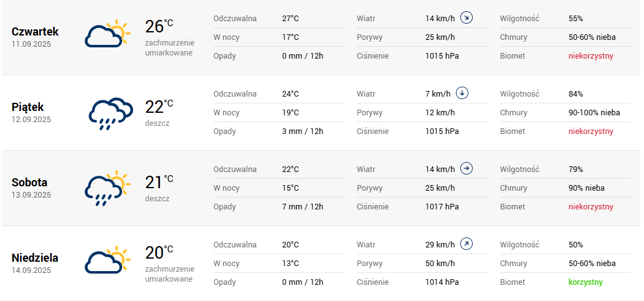Click Friday's rain cloud icon
Viewport: 644px width, 301px height.
point(109,113)
